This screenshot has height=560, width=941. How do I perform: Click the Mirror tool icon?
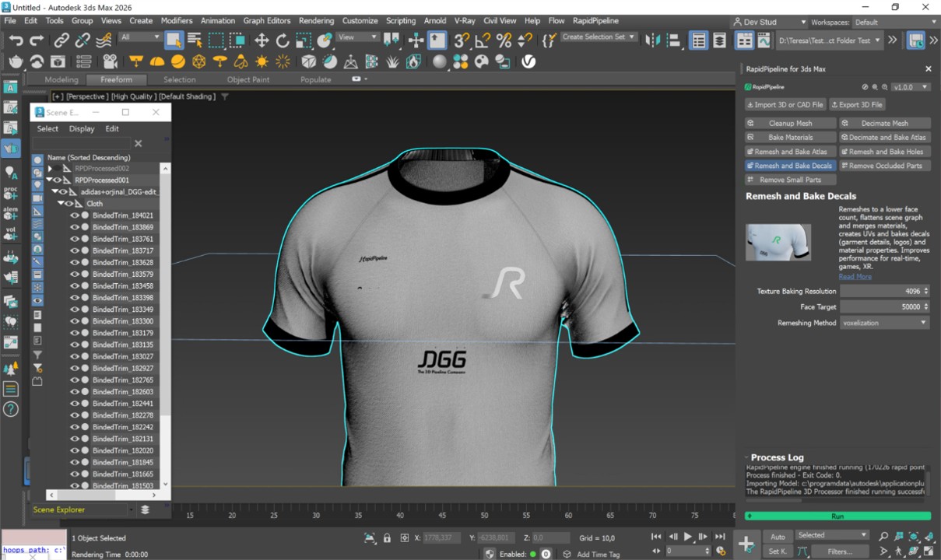click(653, 40)
